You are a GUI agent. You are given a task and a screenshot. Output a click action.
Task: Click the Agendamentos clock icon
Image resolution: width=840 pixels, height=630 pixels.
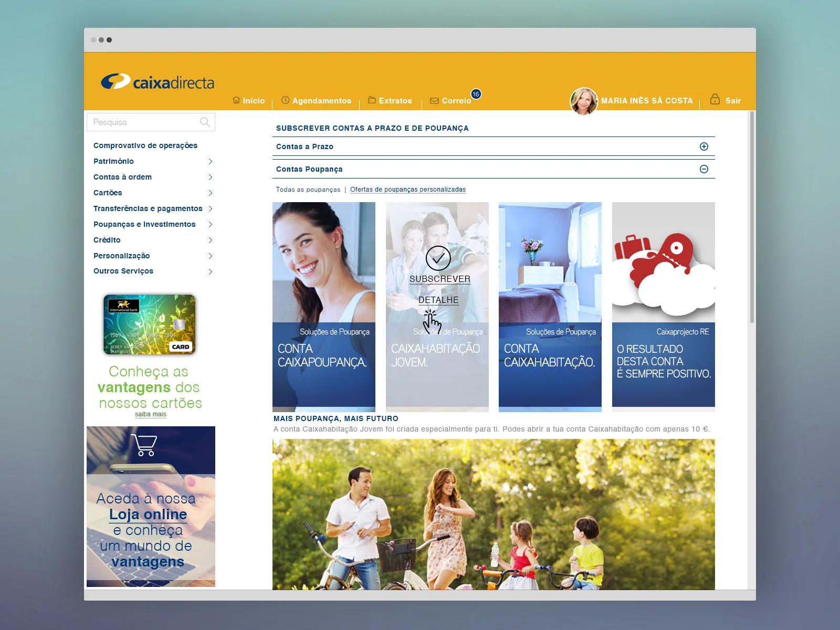point(286,100)
